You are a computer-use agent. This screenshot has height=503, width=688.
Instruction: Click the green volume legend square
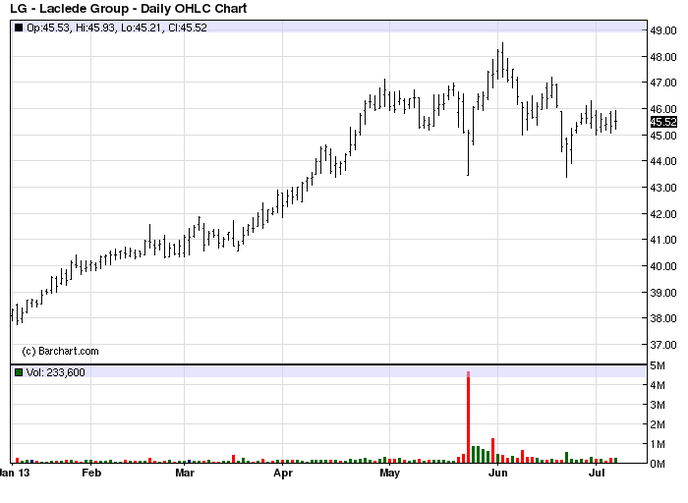coord(18,373)
